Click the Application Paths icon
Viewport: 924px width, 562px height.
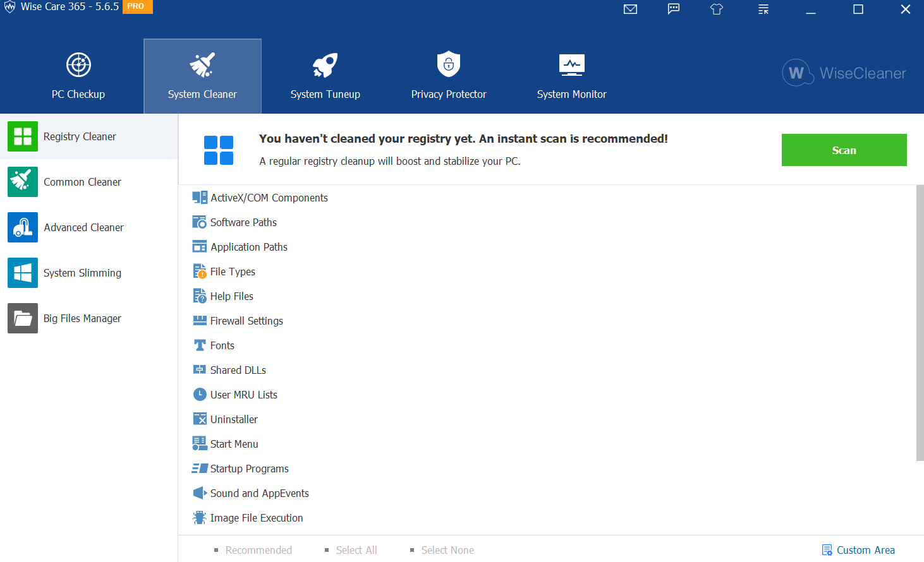tap(200, 247)
